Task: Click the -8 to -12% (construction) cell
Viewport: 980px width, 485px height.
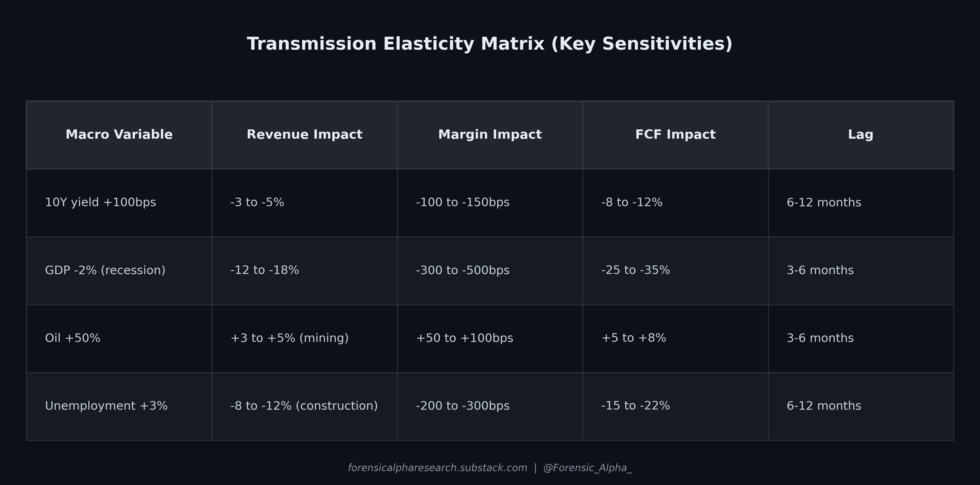Action: click(x=304, y=406)
